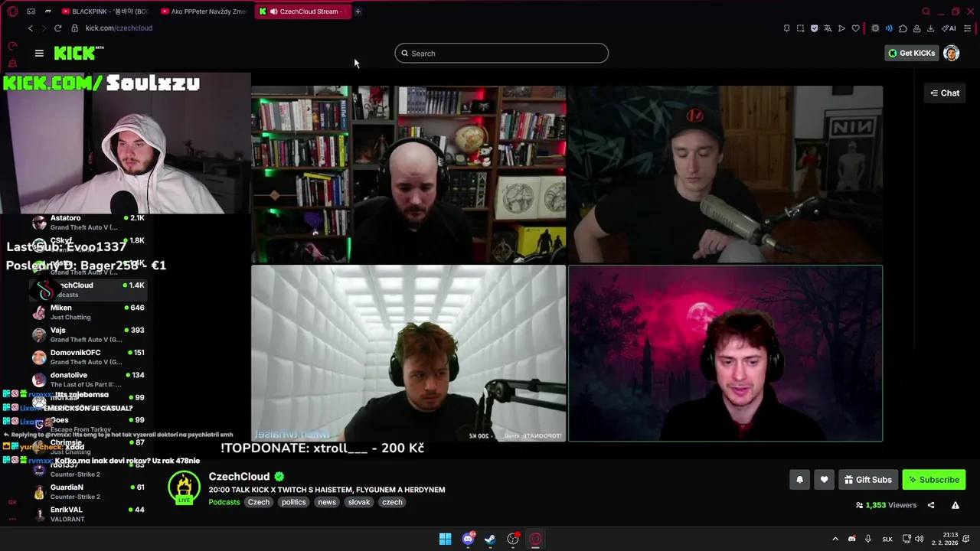Open the Opera AI assistant button
This screenshot has width=980, height=551.
[949, 28]
